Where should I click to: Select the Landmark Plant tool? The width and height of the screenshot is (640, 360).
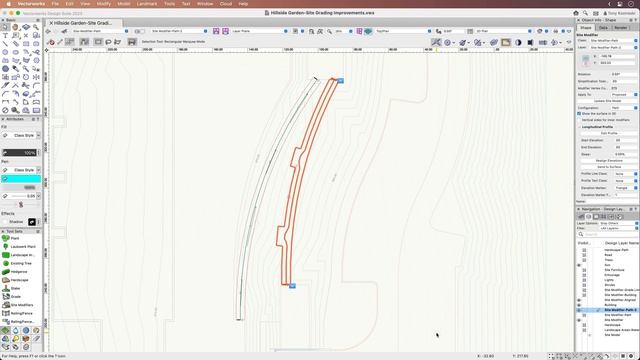pos(19,247)
